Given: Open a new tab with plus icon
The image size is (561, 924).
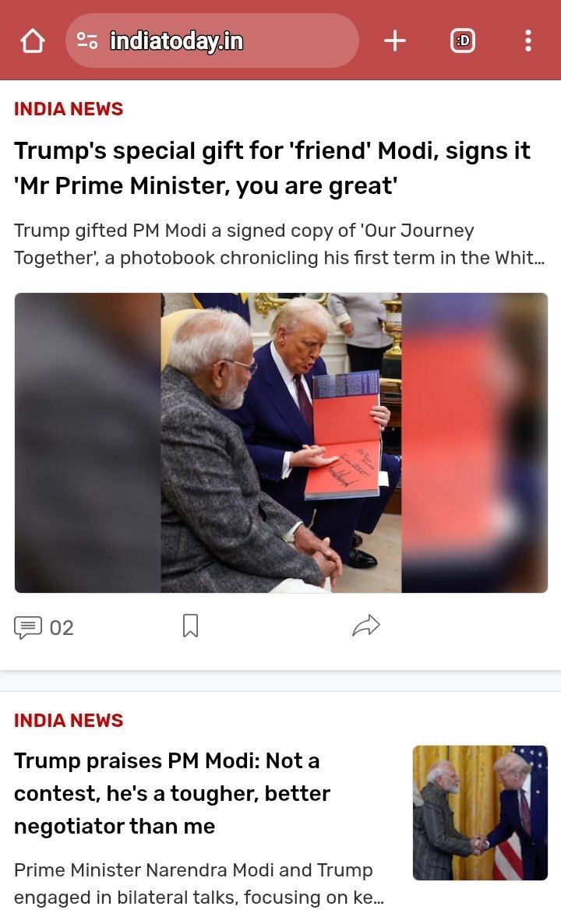Looking at the screenshot, I should 395,41.
